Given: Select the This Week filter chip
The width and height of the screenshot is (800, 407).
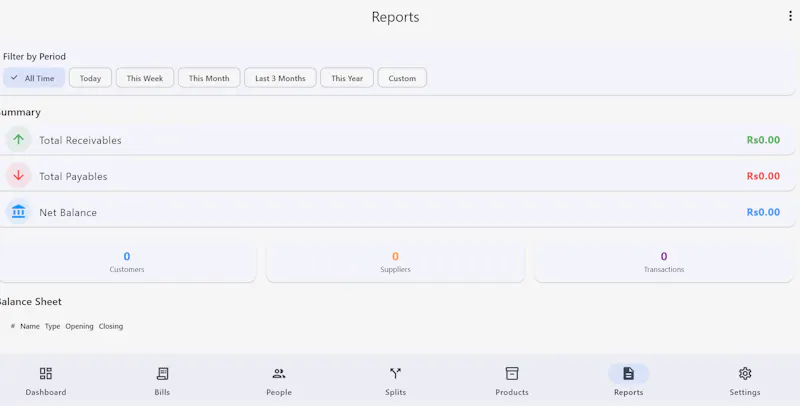Looking at the screenshot, I should [145, 78].
